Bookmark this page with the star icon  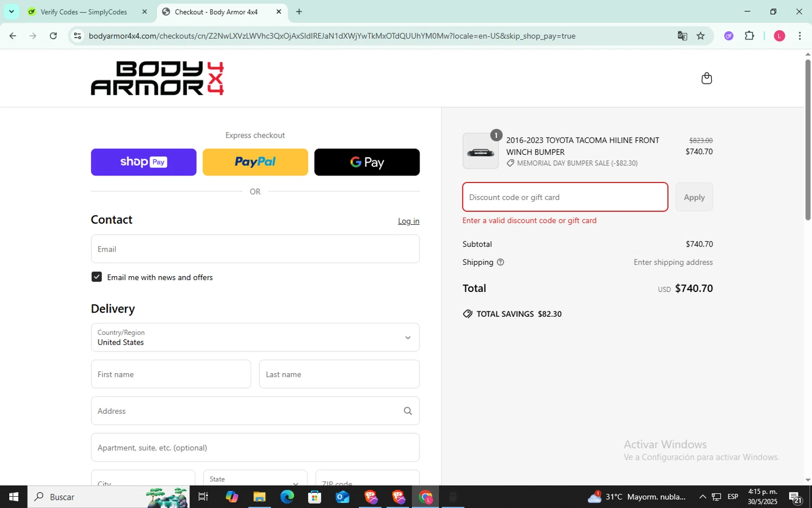click(700, 36)
